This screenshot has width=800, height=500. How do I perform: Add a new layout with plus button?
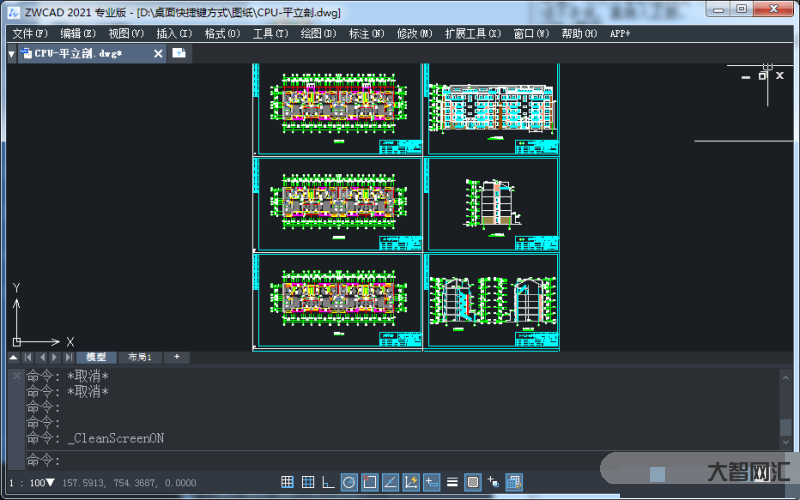(176, 357)
